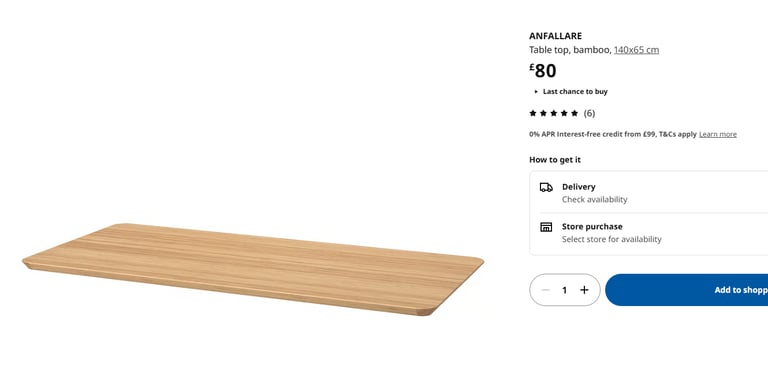Screen dimensions: 768x385
Task: Click Add to shopping bag button
Action: pyautogui.click(x=687, y=290)
